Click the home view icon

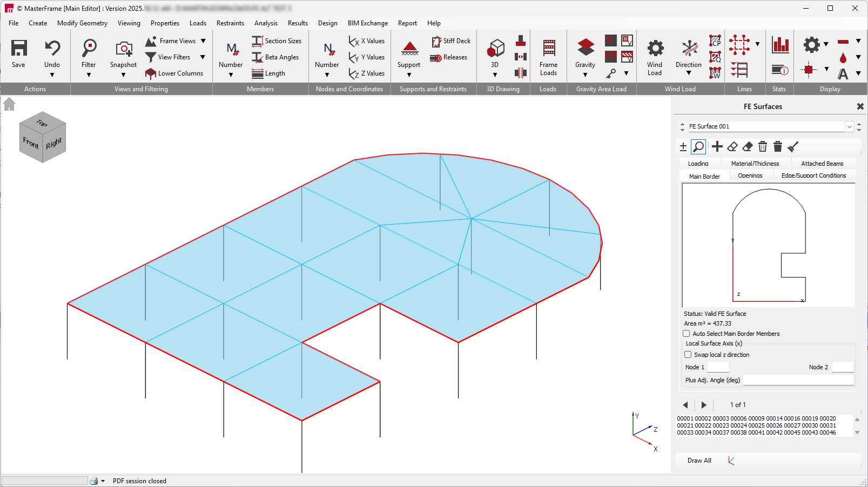click(9, 104)
